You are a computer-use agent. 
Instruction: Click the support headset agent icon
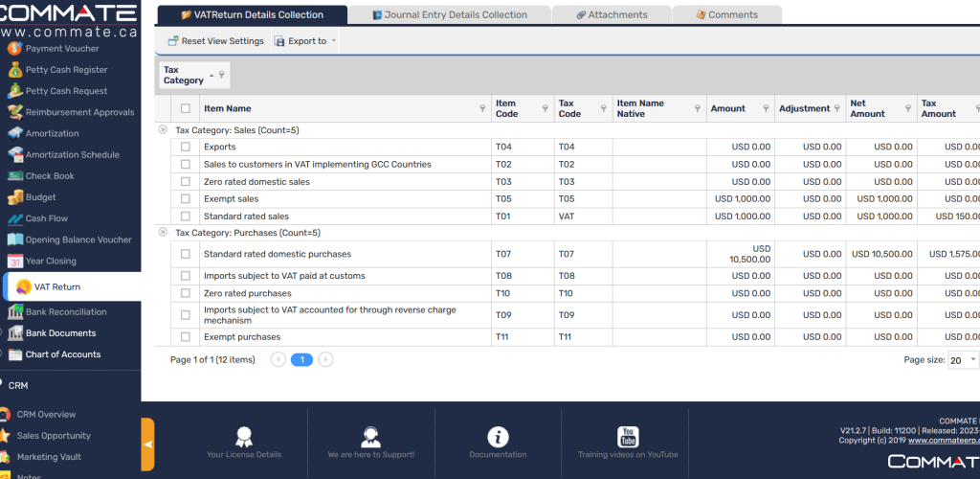pos(370,437)
